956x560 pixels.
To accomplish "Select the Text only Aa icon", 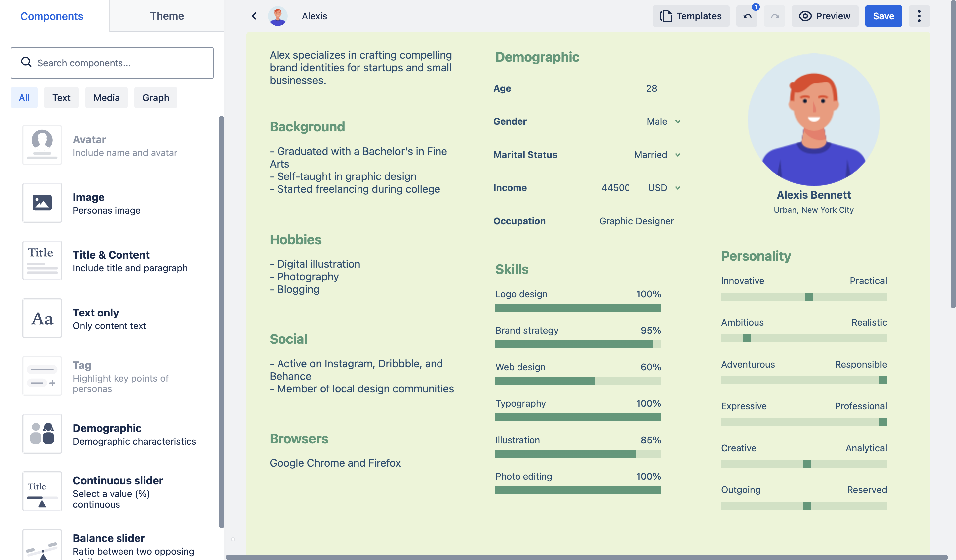I will click(42, 318).
